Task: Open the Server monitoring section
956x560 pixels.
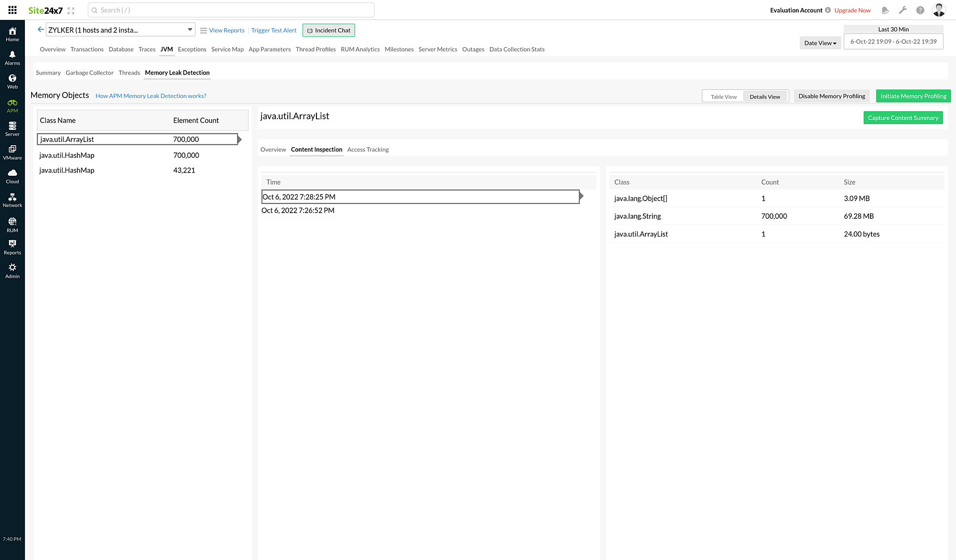Action: tap(12, 128)
